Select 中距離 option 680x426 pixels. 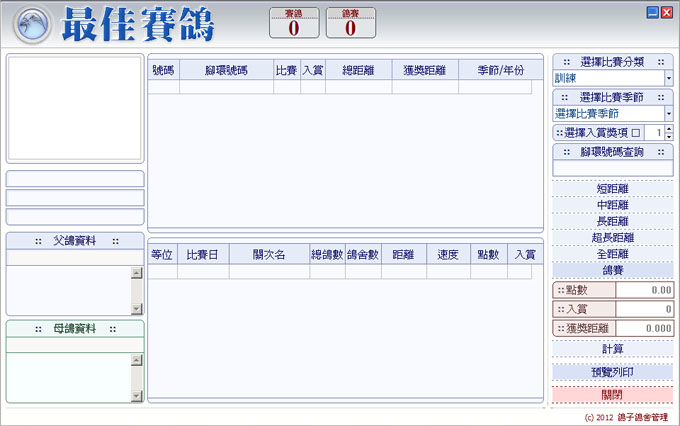pyautogui.click(x=612, y=205)
